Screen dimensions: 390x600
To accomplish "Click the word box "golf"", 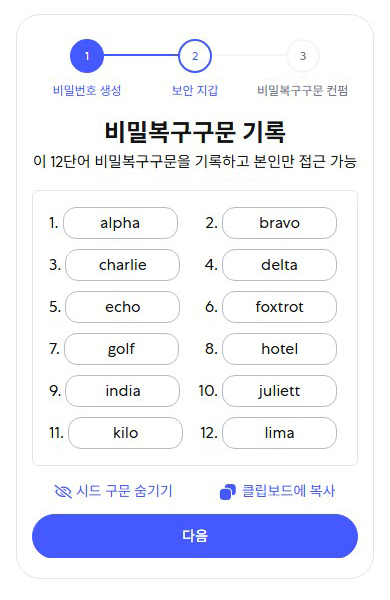I will 121,349.
